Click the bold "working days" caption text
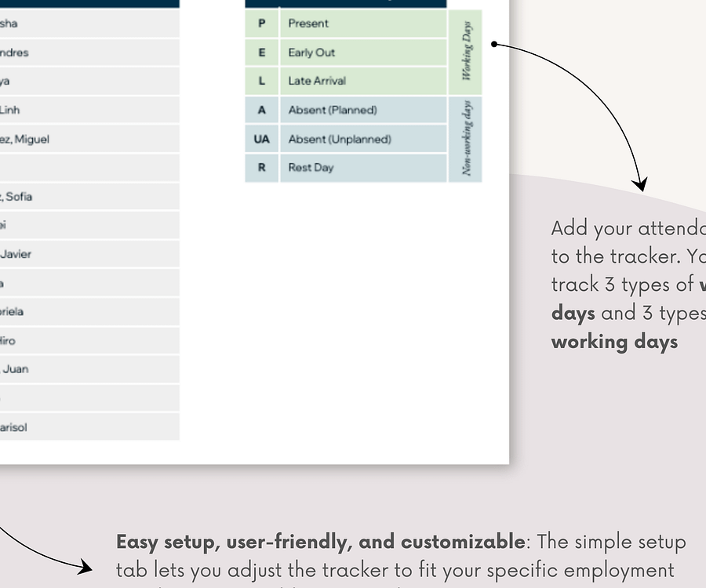 point(614,342)
